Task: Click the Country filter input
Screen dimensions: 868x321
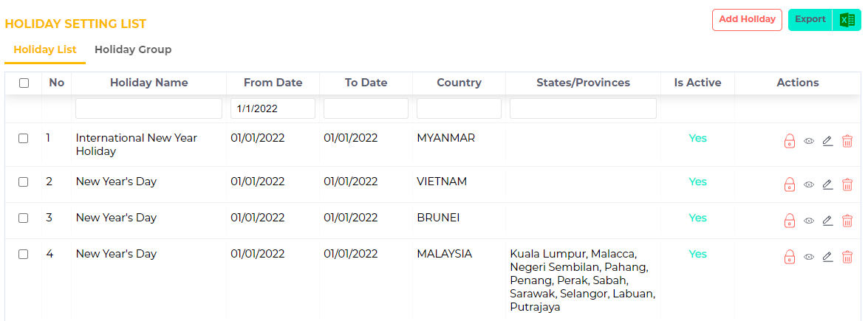Action: click(459, 108)
